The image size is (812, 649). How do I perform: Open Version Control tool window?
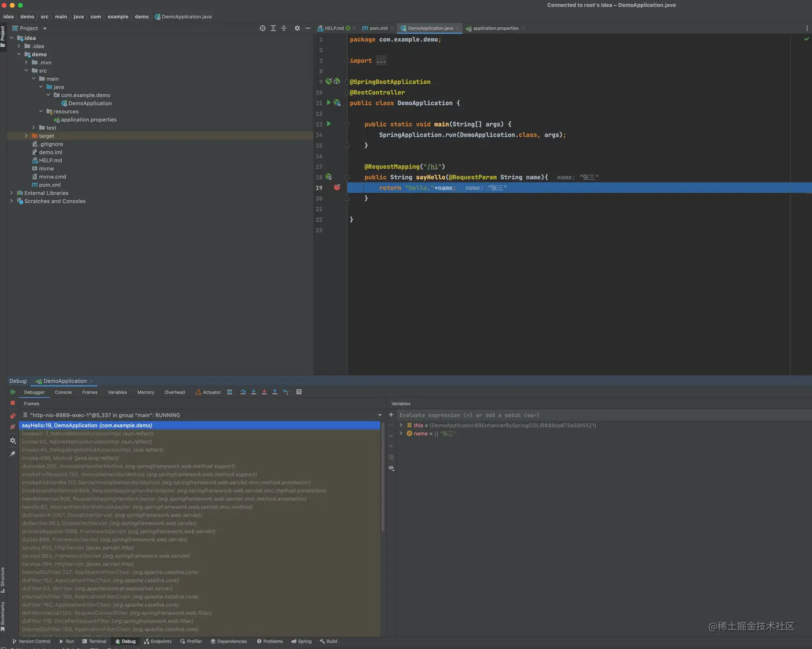(x=31, y=641)
